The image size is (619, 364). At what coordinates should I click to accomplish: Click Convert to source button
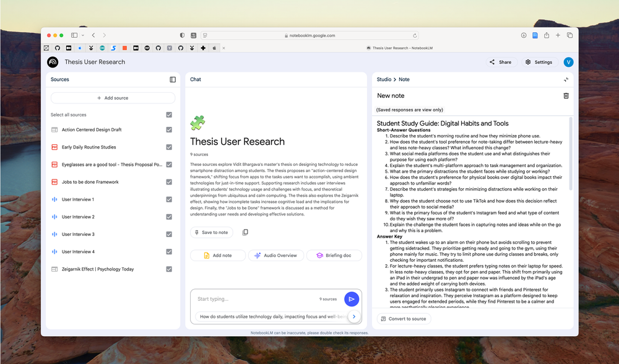click(x=404, y=319)
